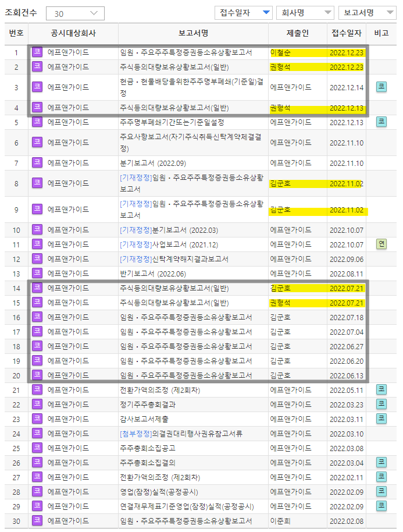Select date 2022.12.14 cell
This screenshot has width=403, height=532.
(347, 87)
